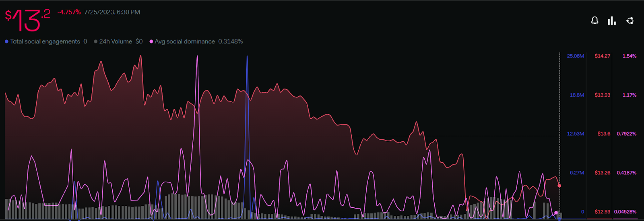This screenshot has height=221, width=644.
Task: Click the $13.6 midline price axis label
Action: pyautogui.click(x=604, y=134)
